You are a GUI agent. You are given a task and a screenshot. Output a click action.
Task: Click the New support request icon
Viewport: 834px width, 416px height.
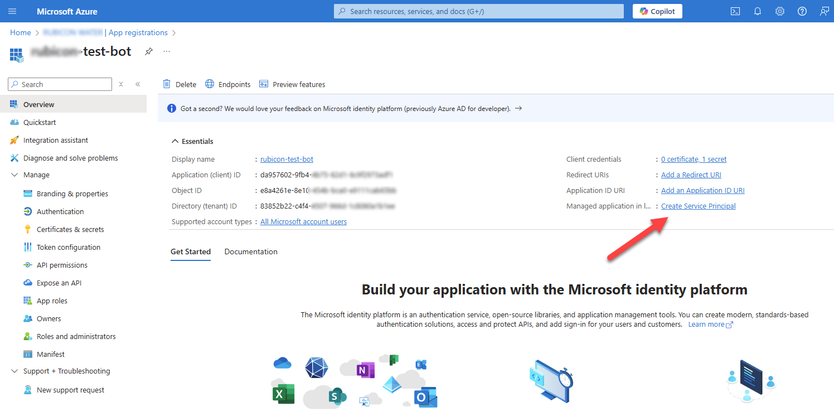coord(28,390)
